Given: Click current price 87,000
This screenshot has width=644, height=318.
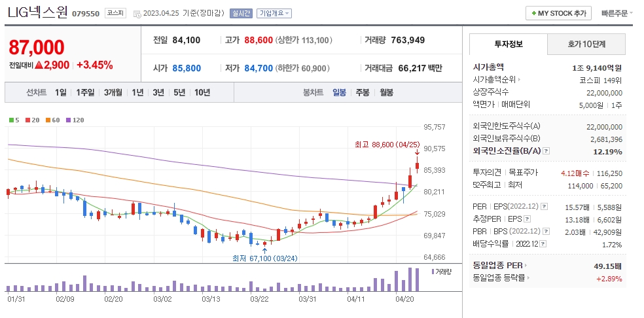Looking at the screenshot, I should (37, 47).
